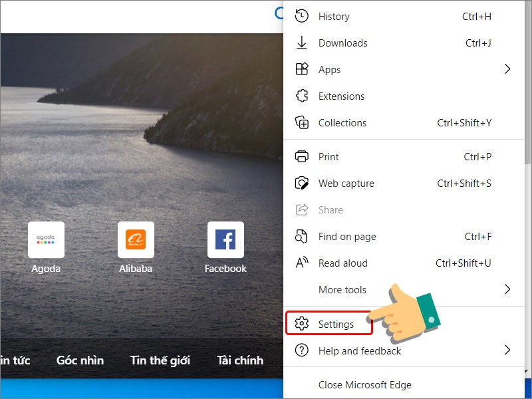Click the Settings gear icon
This screenshot has height=399, width=532.
point(302,324)
